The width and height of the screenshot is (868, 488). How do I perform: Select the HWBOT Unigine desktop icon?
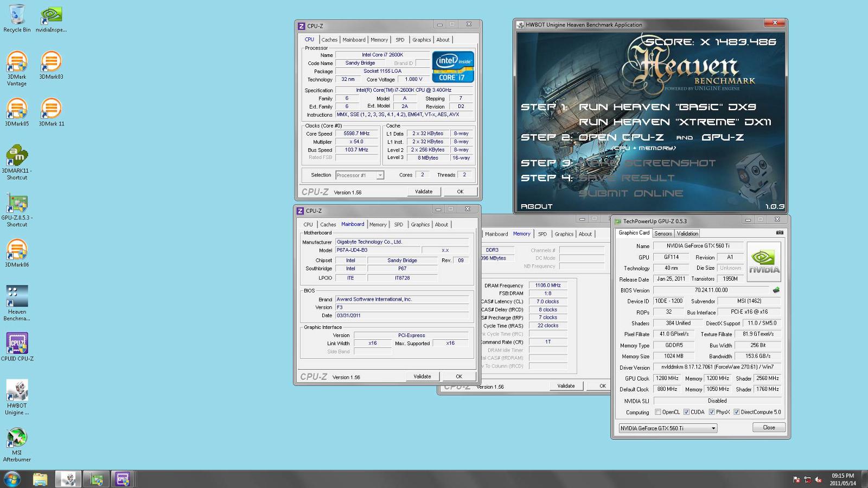point(17,397)
